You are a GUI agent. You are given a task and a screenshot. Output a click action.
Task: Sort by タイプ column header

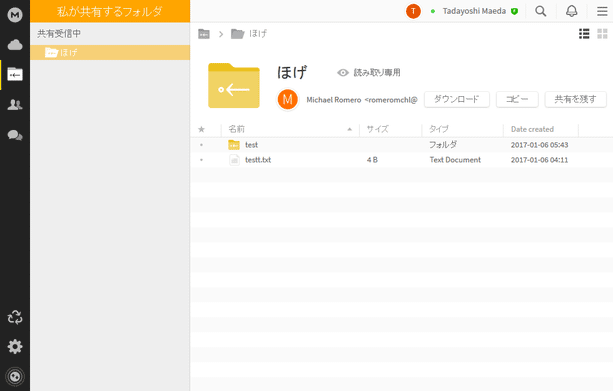click(x=439, y=129)
